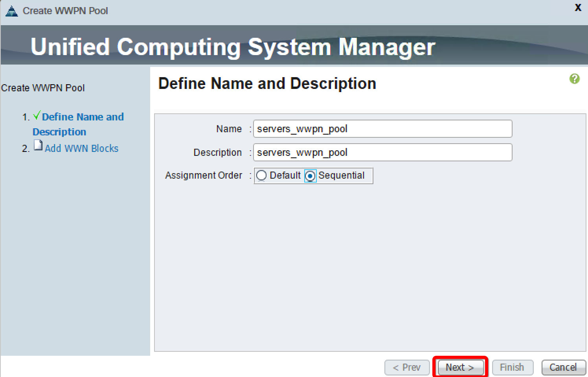This screenshot has height=377, width=588.
Task: Select the Sequential assignment order radio
Action: click(x=310, y=176)
